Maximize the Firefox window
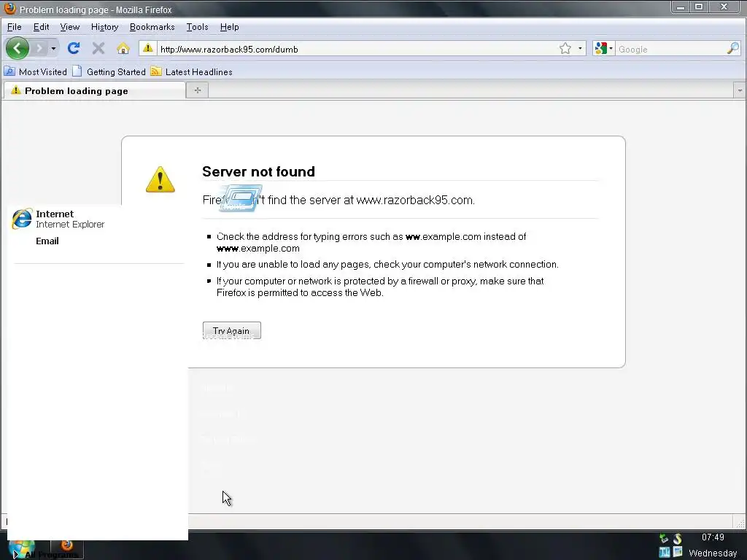This screenshot has height=560, width=747. (x=699, y=7)
